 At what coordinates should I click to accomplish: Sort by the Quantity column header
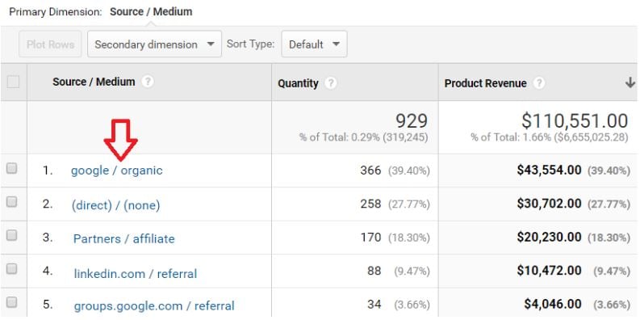(298, 83)
